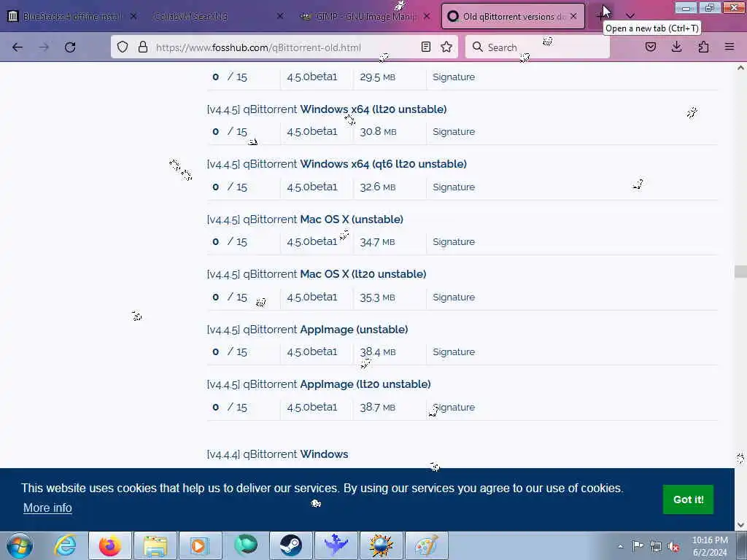
Task: Open the Windows Start menu
Action: tap(20, 545)
